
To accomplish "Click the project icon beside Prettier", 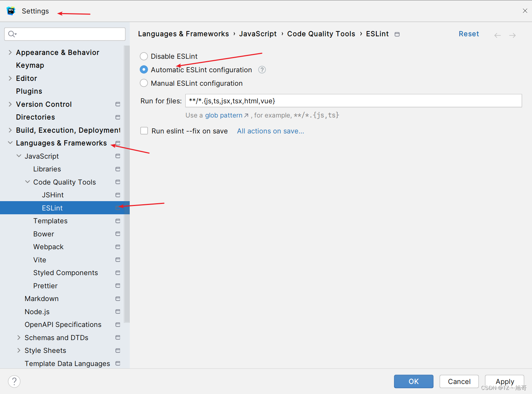I will coord(118,285).
